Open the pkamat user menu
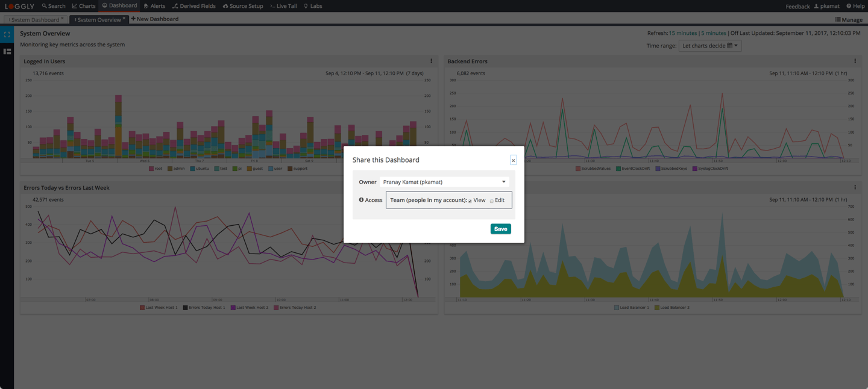 tap(826, 6)
